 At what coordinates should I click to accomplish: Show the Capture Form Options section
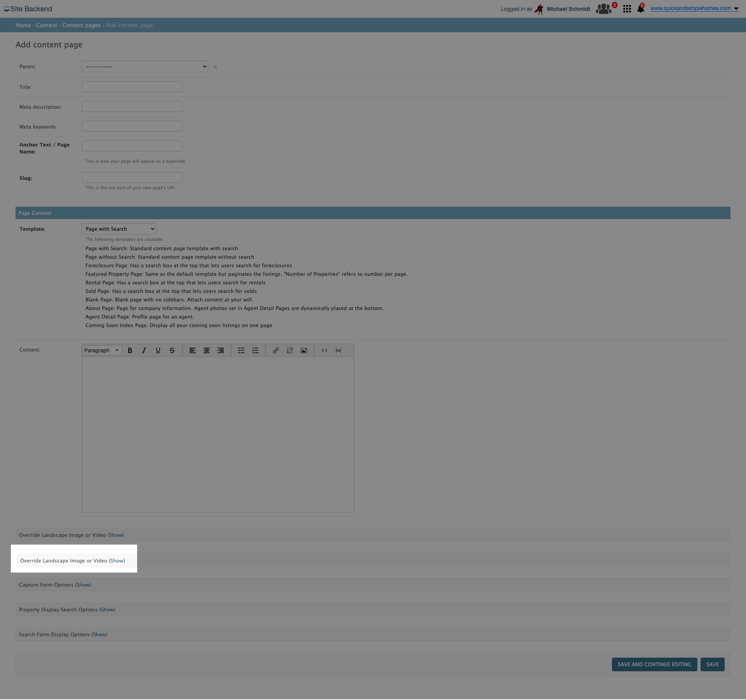click(x=83, y=585)
